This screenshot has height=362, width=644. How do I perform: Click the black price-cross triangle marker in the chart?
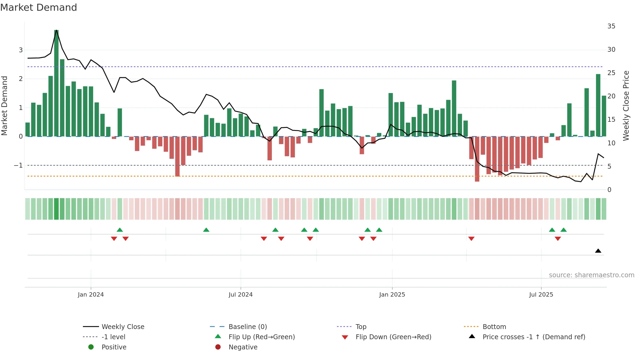(598, 251)
